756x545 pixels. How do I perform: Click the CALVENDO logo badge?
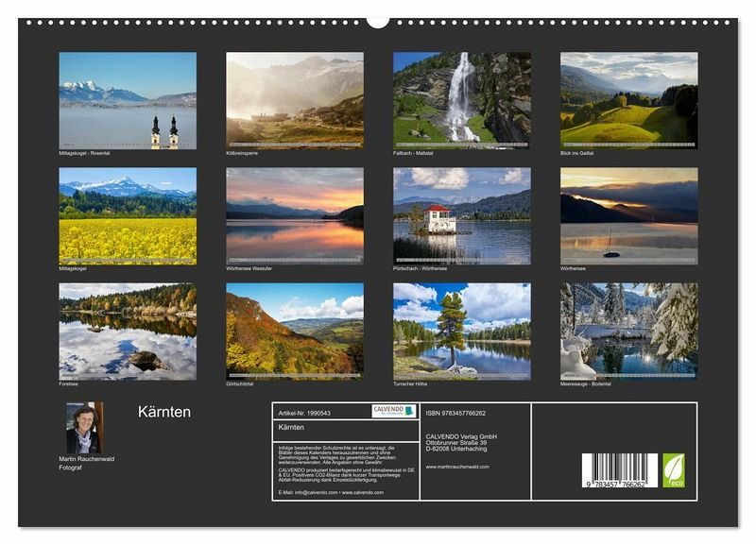pyautogui.click(x=393, y=411)
